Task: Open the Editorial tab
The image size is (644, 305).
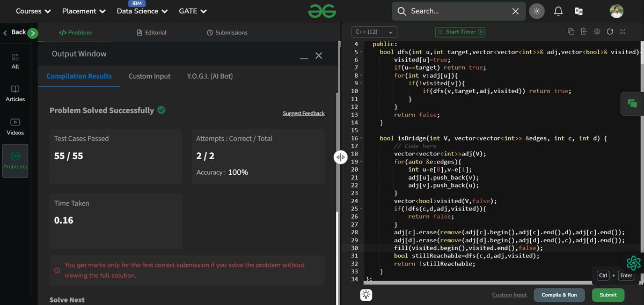Action: pyautogui.click(x=152, y=32)
